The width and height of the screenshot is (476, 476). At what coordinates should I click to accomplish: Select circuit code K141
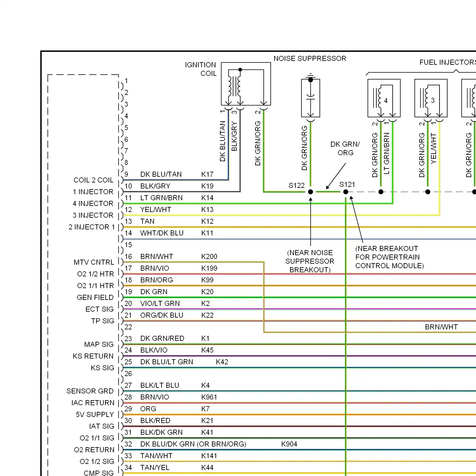[209, 456]
